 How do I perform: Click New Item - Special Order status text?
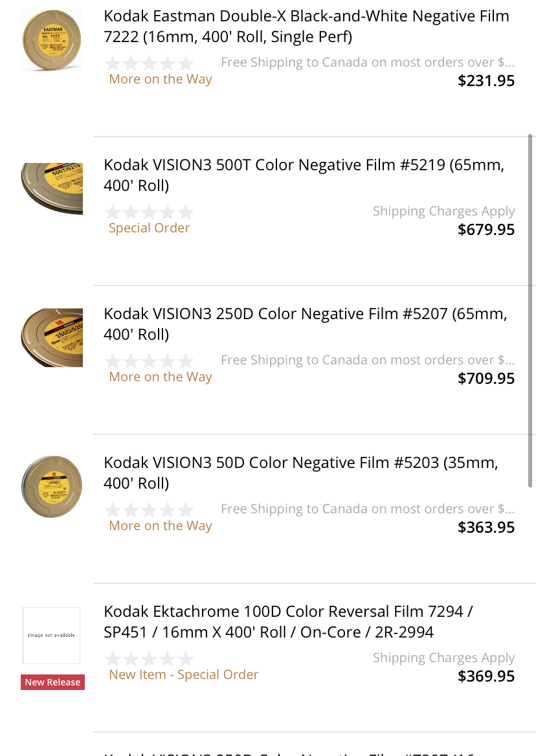click(184, 674)
